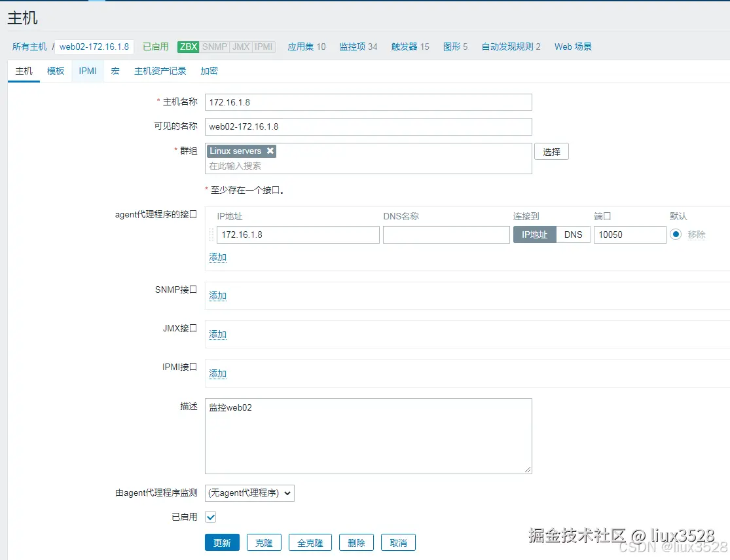Click the 全克隆 button
This screenshot has width=730, height=560.
tap(310, 543)
